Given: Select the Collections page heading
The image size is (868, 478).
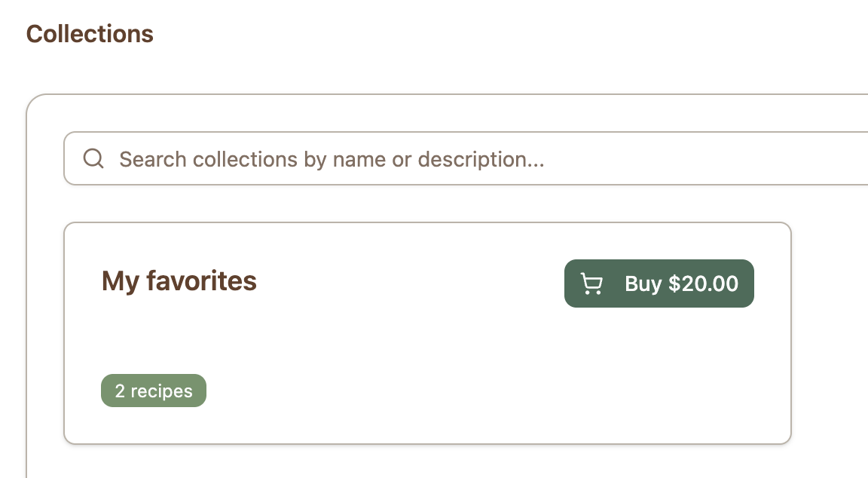Looking at the screenshot, I should coord(90,34).
